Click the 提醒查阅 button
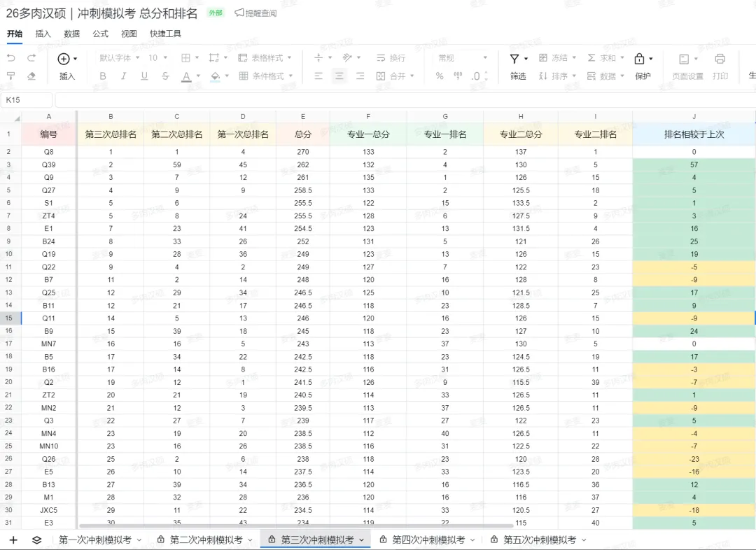This screenshot has height=550, width=756. (x=255, y=13)
